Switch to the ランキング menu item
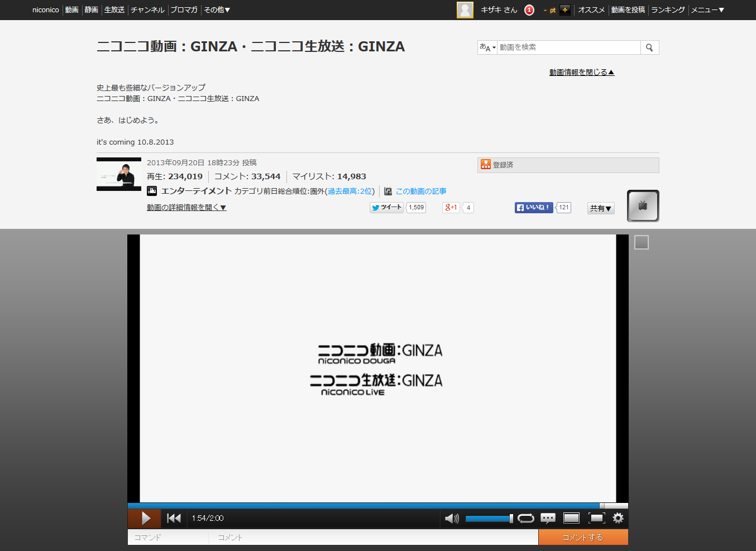Image resolution: width=756 pixels, height=551 pixels. pos(668,9)
